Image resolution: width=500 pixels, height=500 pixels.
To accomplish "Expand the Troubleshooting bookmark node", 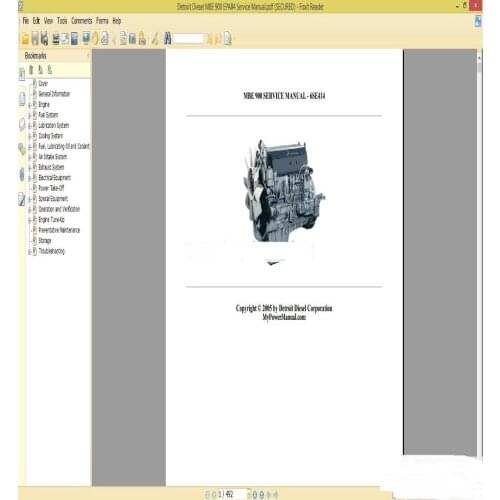I will pyautogui.click(x=29, y=252).
